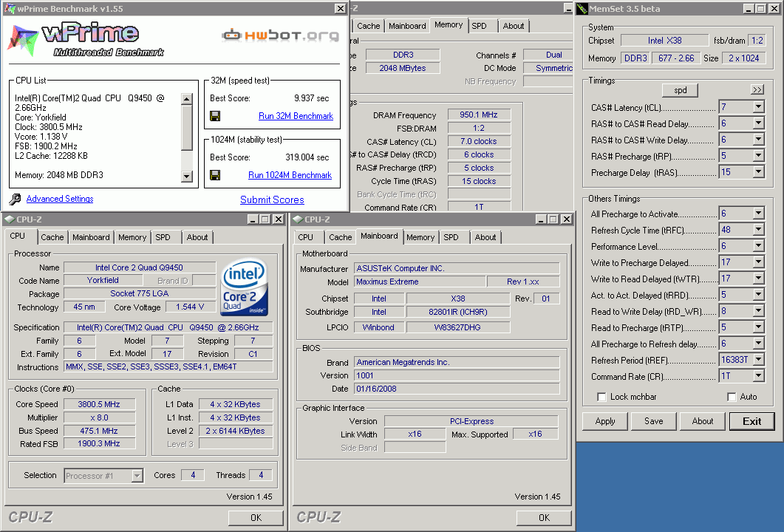Click OK in the Mainboard CPU-Z window

(x=544, y=517)
